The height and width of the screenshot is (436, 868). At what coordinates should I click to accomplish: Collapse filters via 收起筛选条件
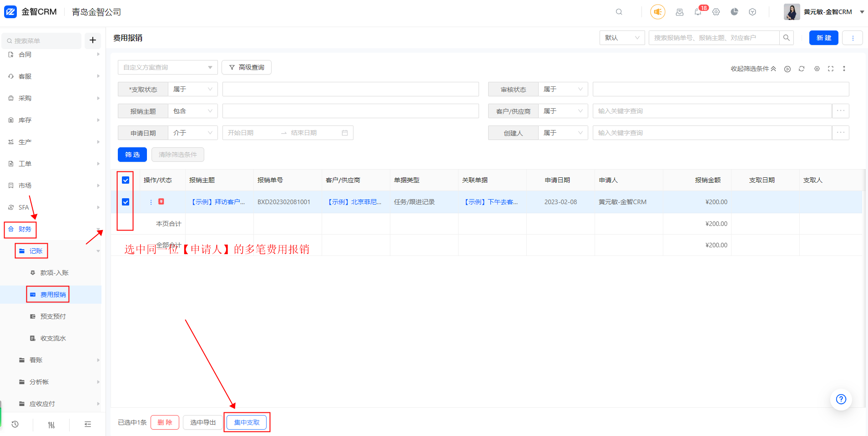coord(753,69)
